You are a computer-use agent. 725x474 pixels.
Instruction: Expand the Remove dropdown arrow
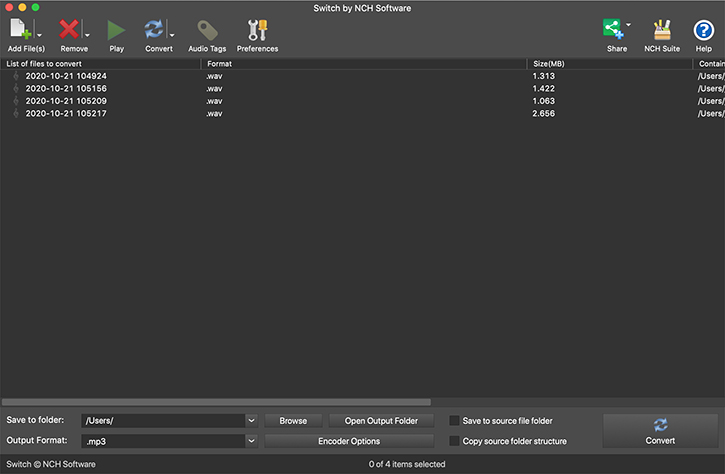[87, 35]
